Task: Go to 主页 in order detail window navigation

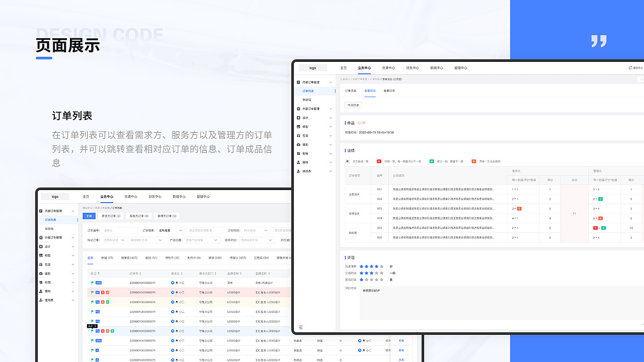Action: 344,68
